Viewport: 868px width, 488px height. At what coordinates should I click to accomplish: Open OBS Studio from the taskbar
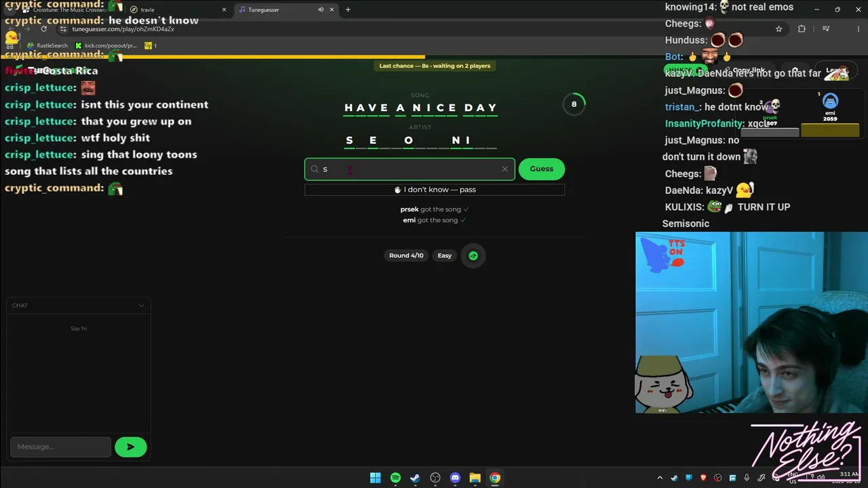[435, 478]
